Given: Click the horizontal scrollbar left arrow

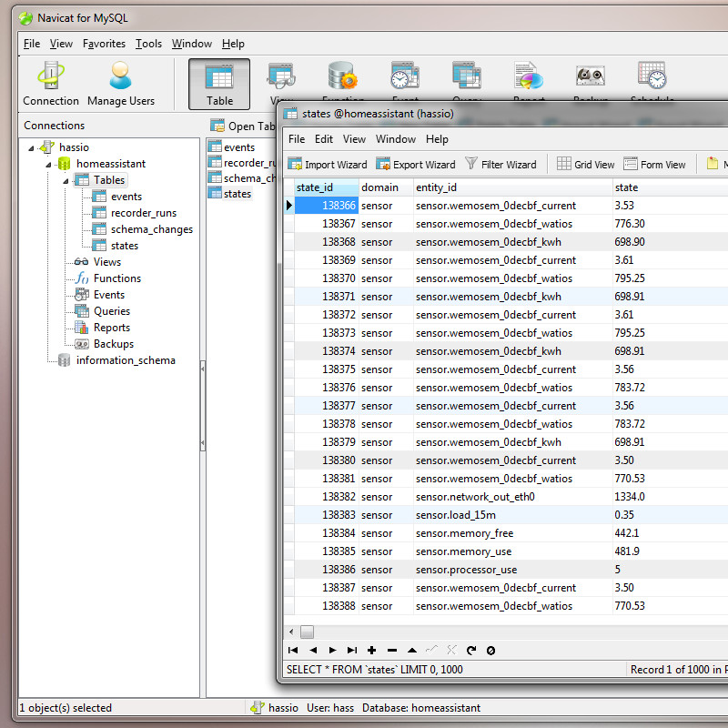Looking at the screenshot, I should pyautogui.click(x=291, y=632).
